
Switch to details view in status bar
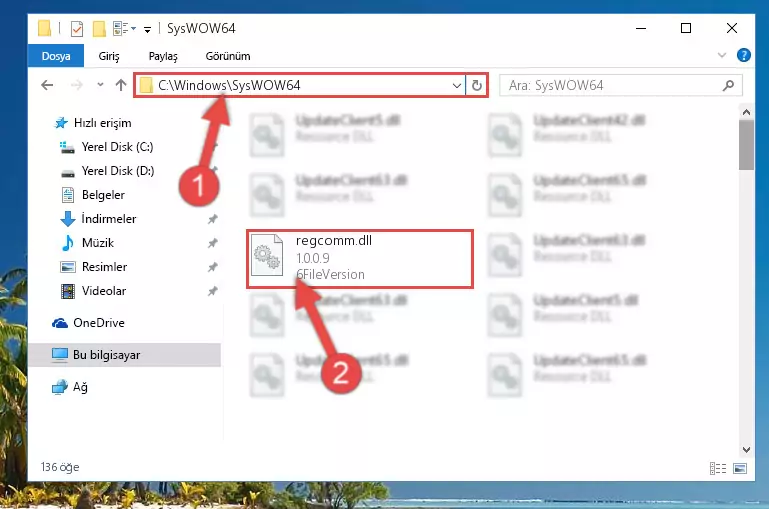(x=718, y=468)
